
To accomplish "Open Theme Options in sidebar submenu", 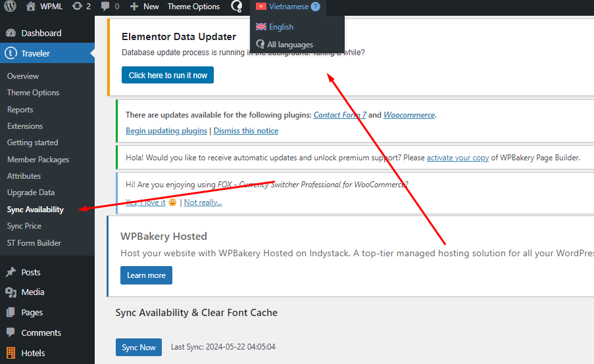I will point(34,93).
